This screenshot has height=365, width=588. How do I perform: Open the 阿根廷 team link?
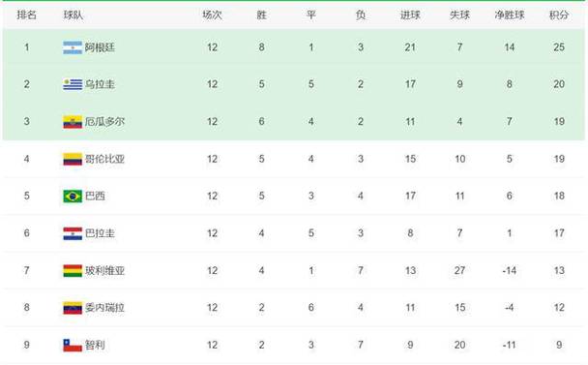pos(100,47)
